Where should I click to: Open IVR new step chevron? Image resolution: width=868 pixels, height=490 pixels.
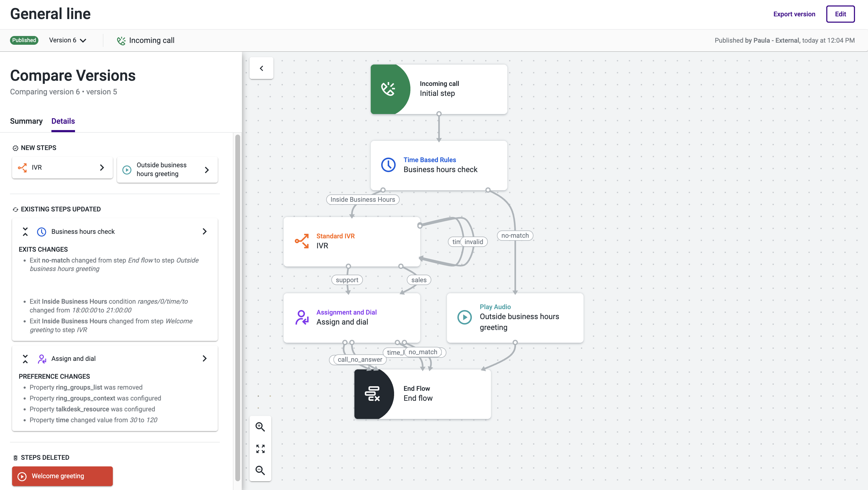point(102,168)
